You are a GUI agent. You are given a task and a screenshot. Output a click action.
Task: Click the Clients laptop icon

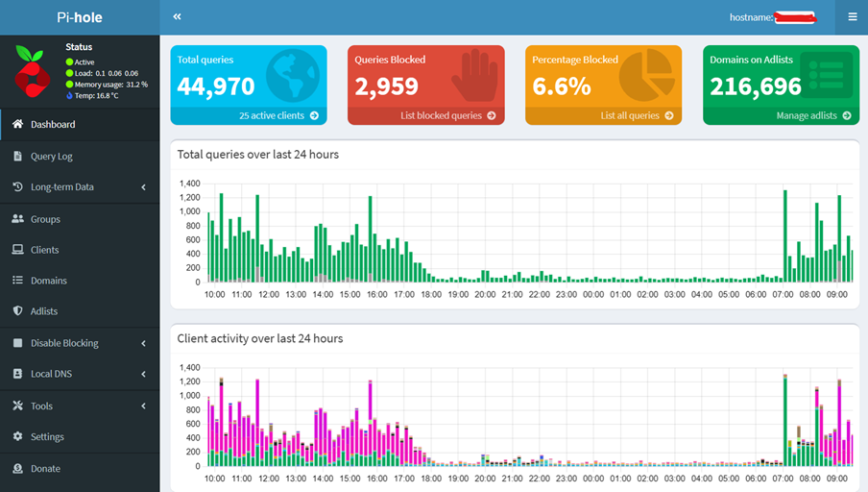click(17, 250)
